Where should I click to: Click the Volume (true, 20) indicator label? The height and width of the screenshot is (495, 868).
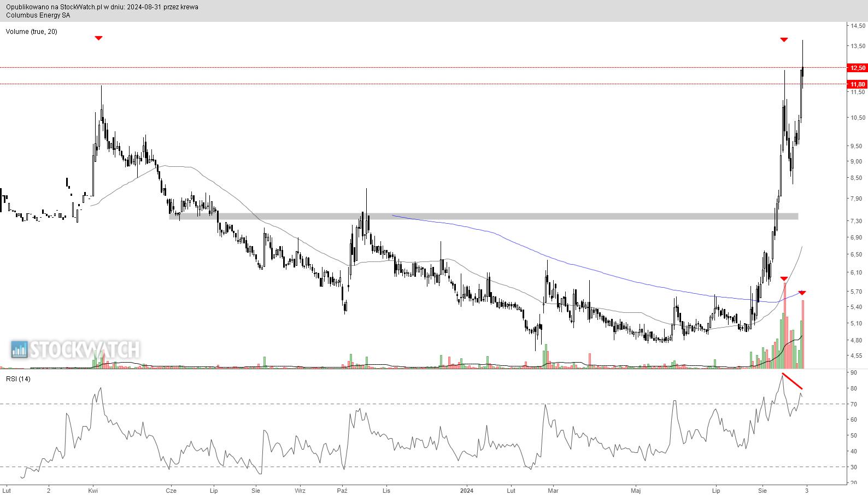point(31,32)
